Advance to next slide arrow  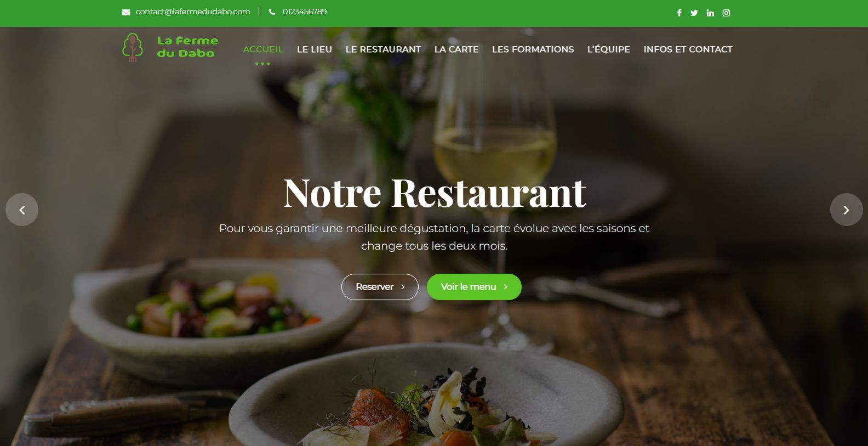coord(846,210)
